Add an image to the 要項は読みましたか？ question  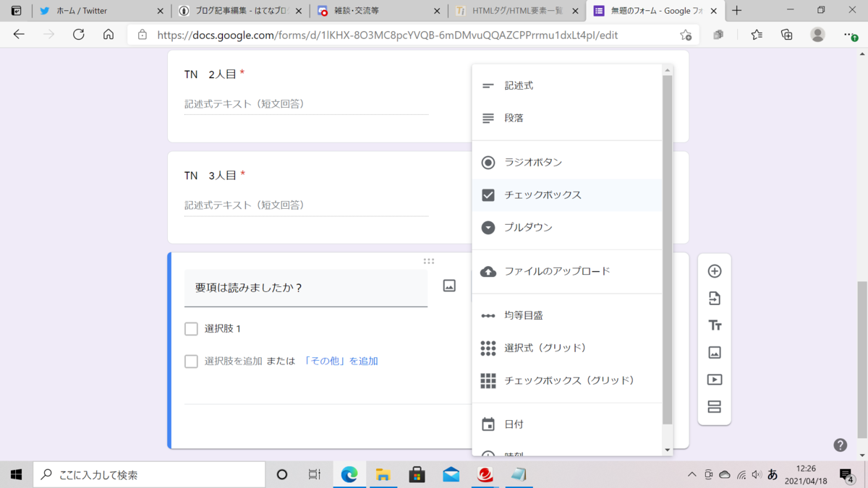(x=449, y=285)
